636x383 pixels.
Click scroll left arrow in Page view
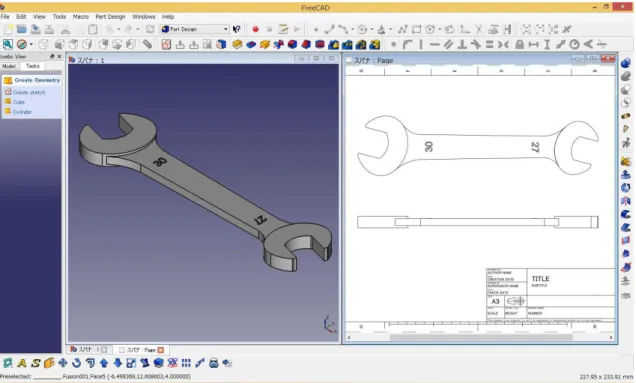pyautogui.click(x=349, y=337)
